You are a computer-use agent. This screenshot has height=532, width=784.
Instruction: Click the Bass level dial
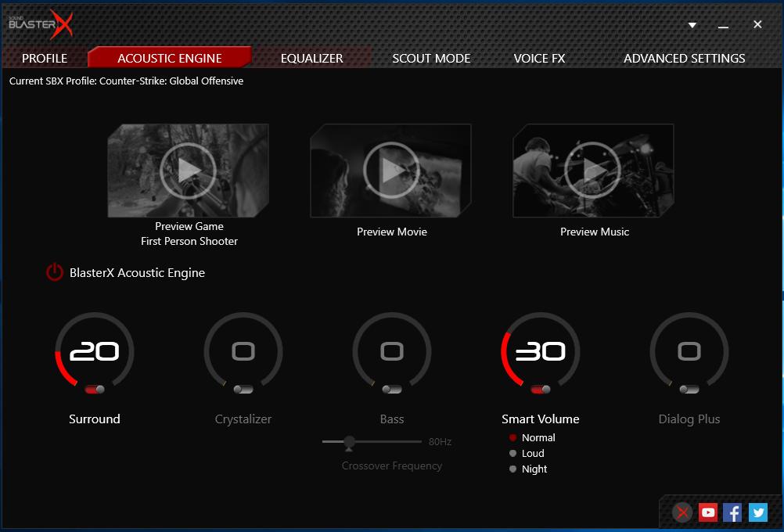click(392, 351)
